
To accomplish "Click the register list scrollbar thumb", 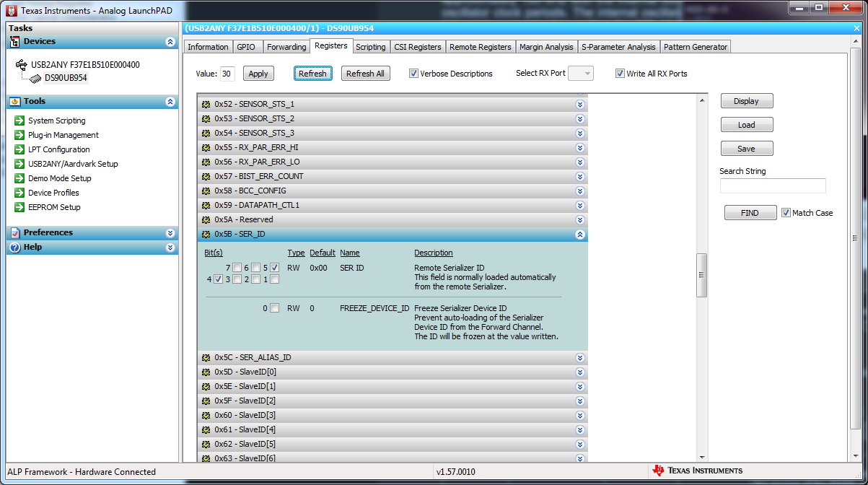I will tap(701, 275).
